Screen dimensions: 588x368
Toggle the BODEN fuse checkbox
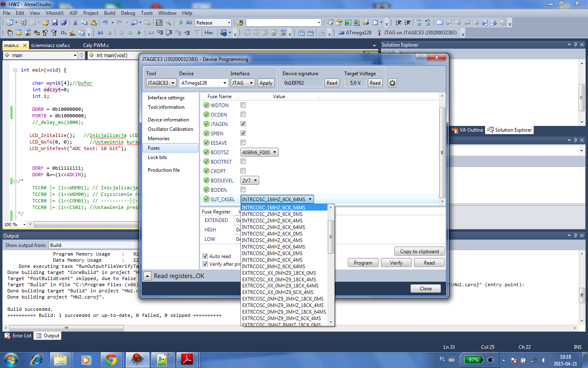tap(243, 190)
